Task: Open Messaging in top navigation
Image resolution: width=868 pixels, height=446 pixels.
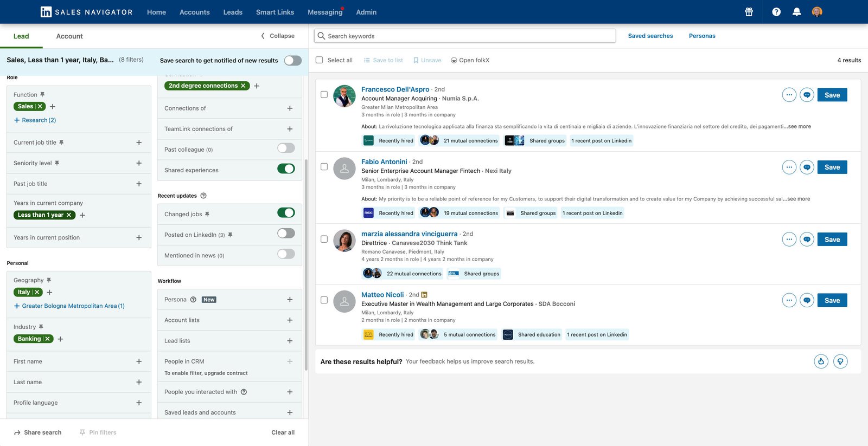Action: 325,12
